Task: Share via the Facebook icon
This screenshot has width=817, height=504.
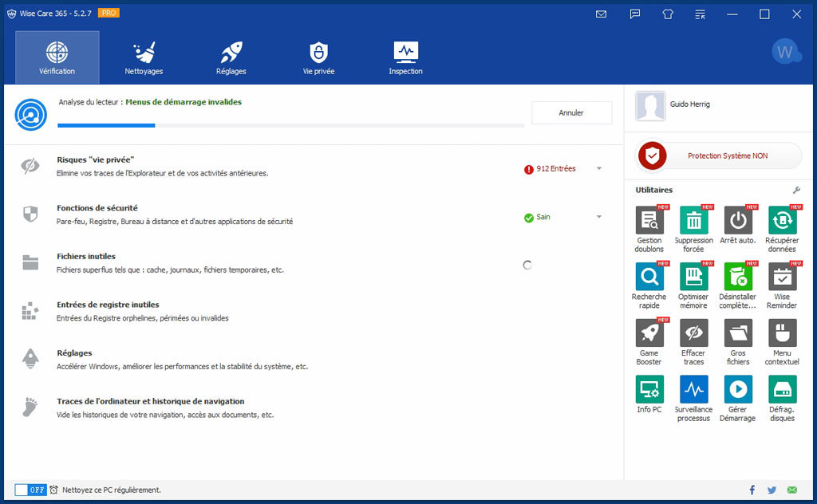Action: [752, 490]
